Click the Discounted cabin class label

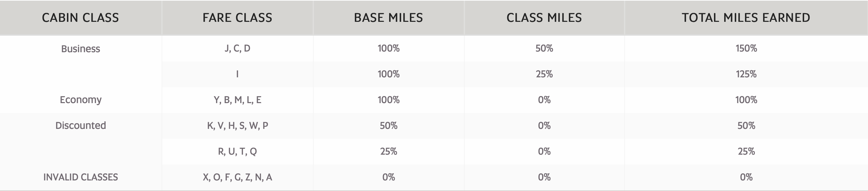(x=80, y=126)
